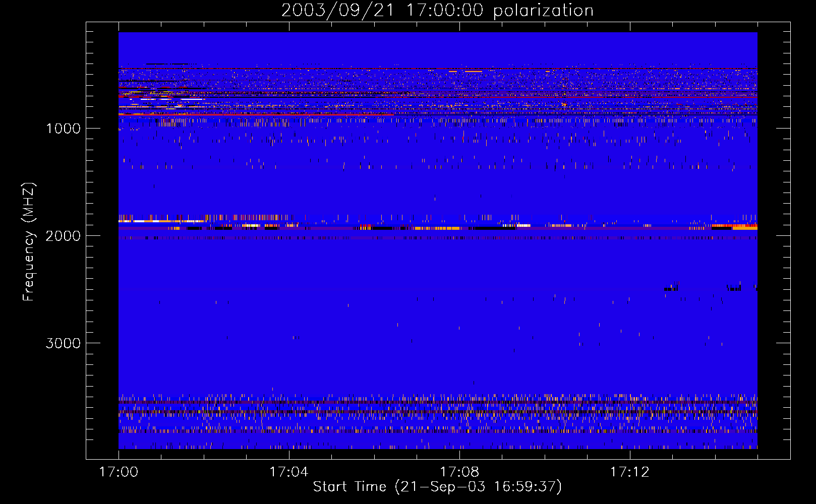816x504 pixels.
Task: Click the 17:08 time axis label
Action: 459,472
